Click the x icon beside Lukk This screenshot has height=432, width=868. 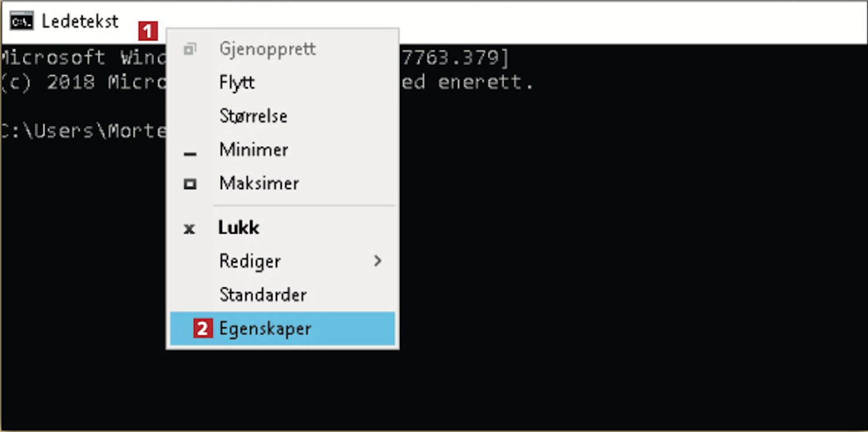point(189,229)
